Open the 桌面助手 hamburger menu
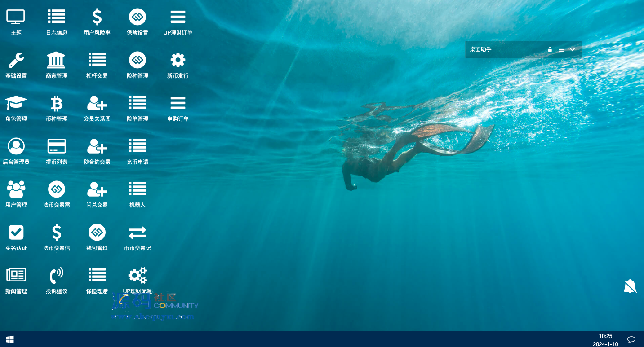This screenshot has width=644, height=347. [561, 50]
